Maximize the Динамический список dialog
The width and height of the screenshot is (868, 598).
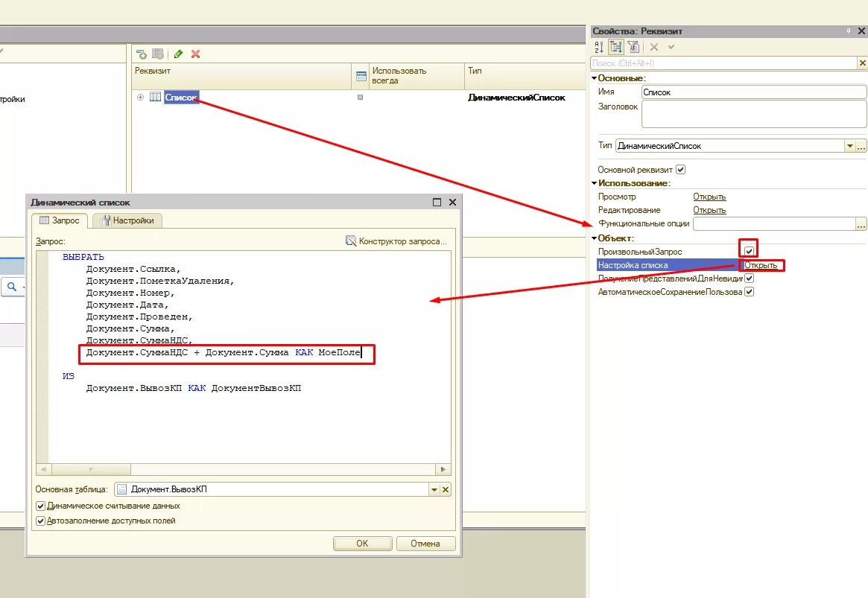click(437, 202)
